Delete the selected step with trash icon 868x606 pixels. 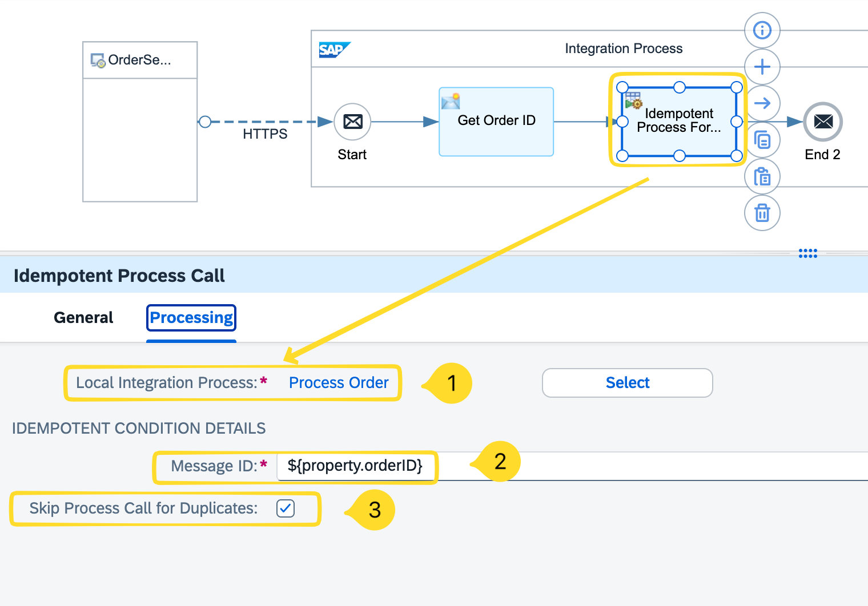pos(762,213)
